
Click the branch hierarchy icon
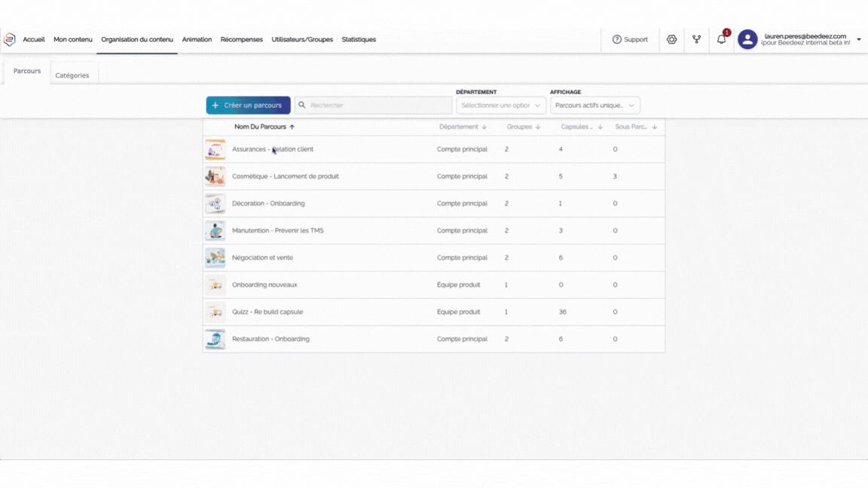click(696, 40)
